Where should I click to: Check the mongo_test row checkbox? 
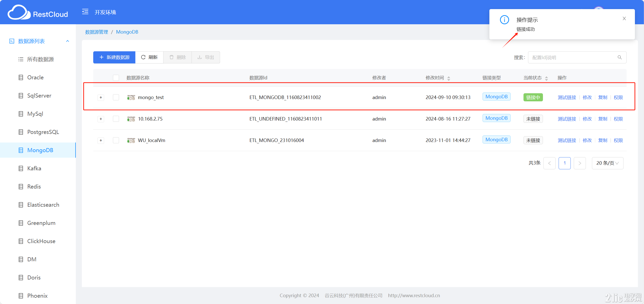tap(116, 97)
